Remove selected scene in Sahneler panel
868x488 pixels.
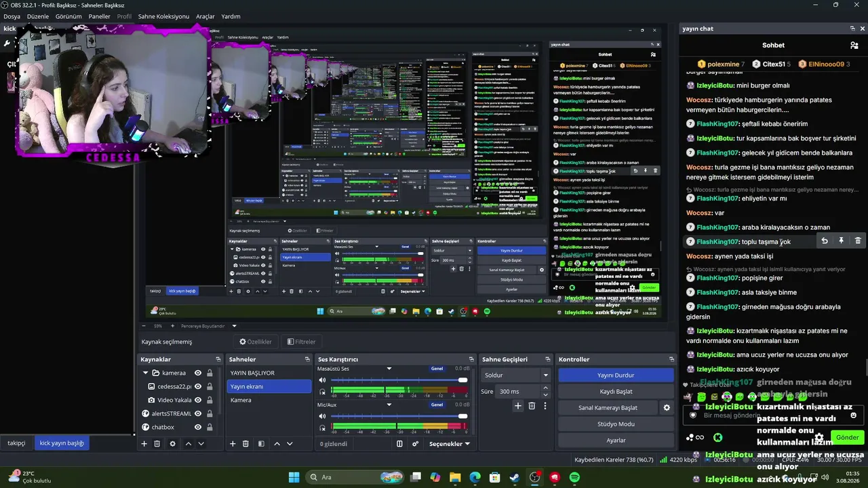246,444
